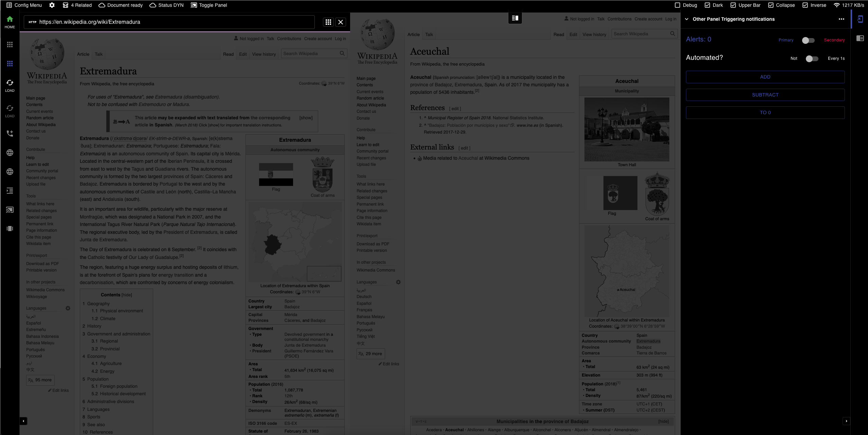The image size is (868, 435).
Task: Click the reading list icon above Aceuchal page
Action: (515, 18)
